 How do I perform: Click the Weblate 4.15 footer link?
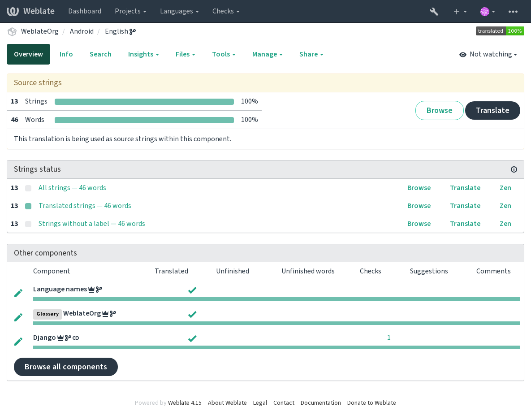pyautogui.click(x=185, y=403)
